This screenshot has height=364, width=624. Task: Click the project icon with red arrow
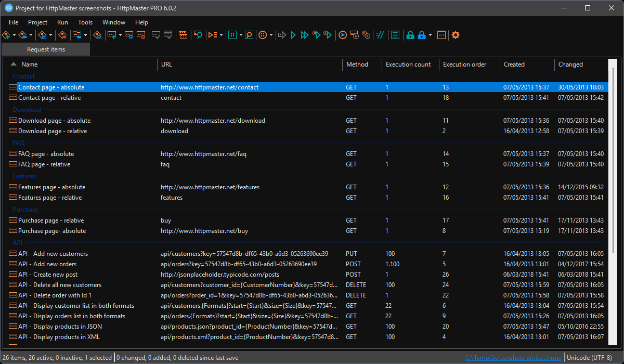pos(62,35)
